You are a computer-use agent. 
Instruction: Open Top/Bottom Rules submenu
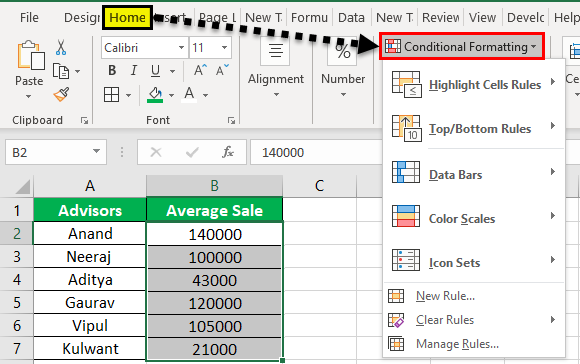tap(474, 128)
